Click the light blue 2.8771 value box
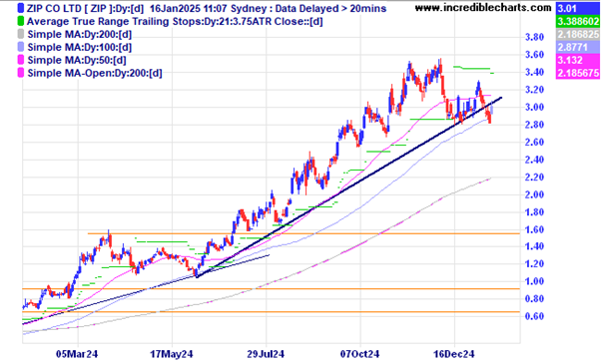This screenshot has width=601, height=364. [578, 47]
